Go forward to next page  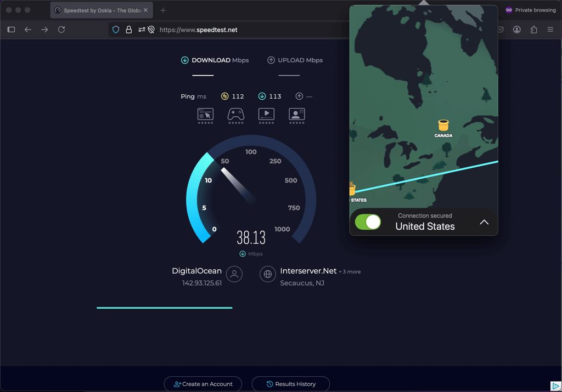(44, 30)
